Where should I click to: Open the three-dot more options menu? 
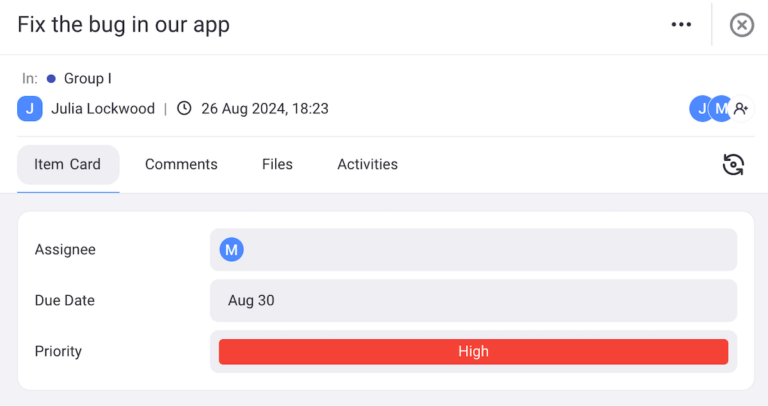click(681, 25)
